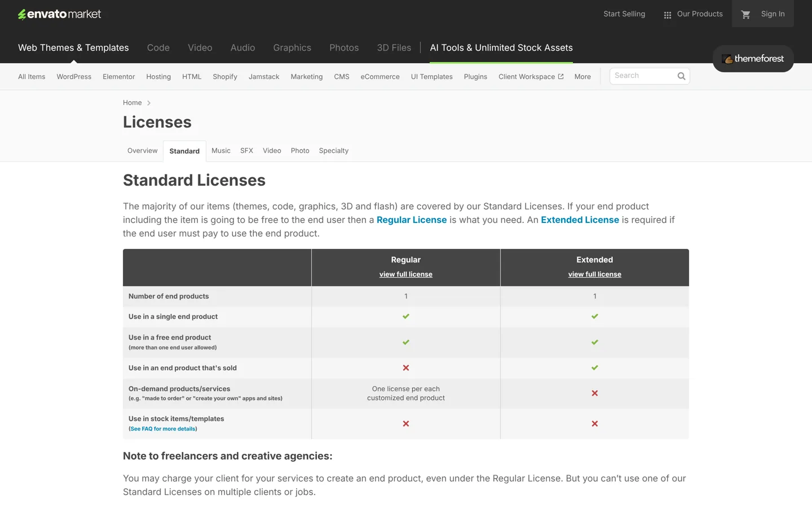This screenshot has width=812, height=508.
Task: Open AI Tools & Unlimited Stock Assets
Action: [x=501, y=48]
